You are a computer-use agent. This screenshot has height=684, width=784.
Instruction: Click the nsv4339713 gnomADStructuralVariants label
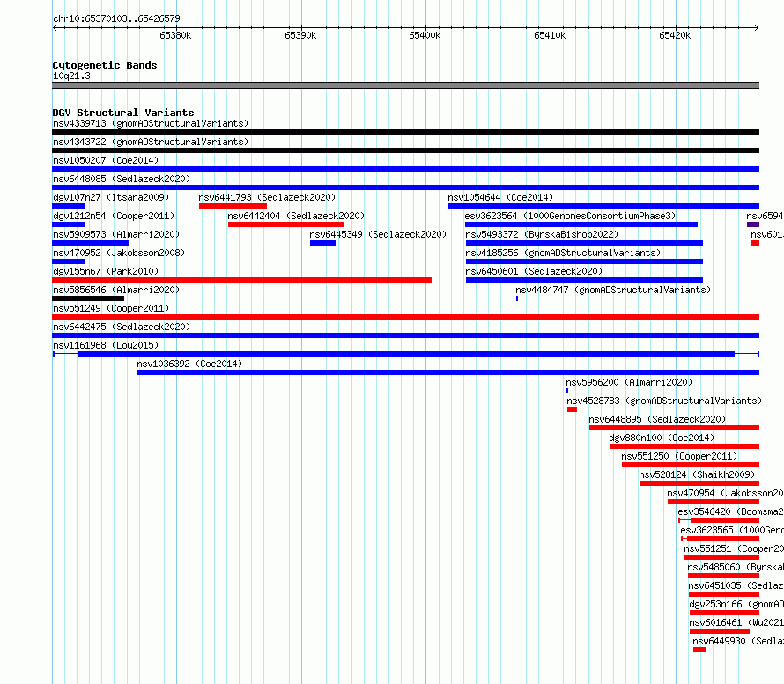151,123
